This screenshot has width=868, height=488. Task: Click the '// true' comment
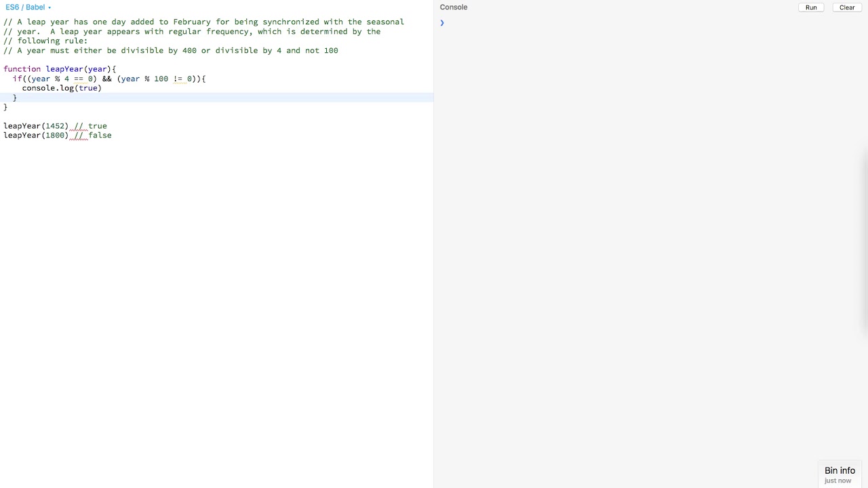tap(91, 126)
